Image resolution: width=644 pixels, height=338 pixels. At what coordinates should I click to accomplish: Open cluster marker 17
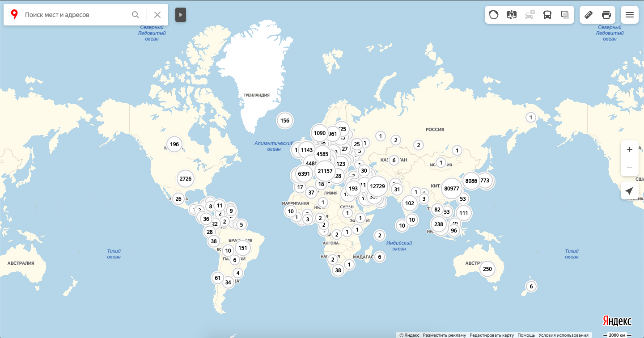point(300,187)
